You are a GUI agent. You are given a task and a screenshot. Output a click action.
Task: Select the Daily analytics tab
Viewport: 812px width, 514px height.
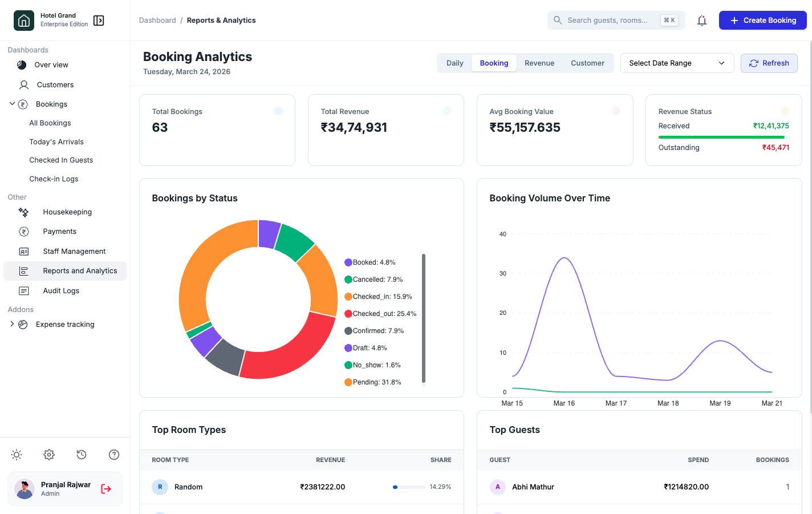click(x=454, y=63)
